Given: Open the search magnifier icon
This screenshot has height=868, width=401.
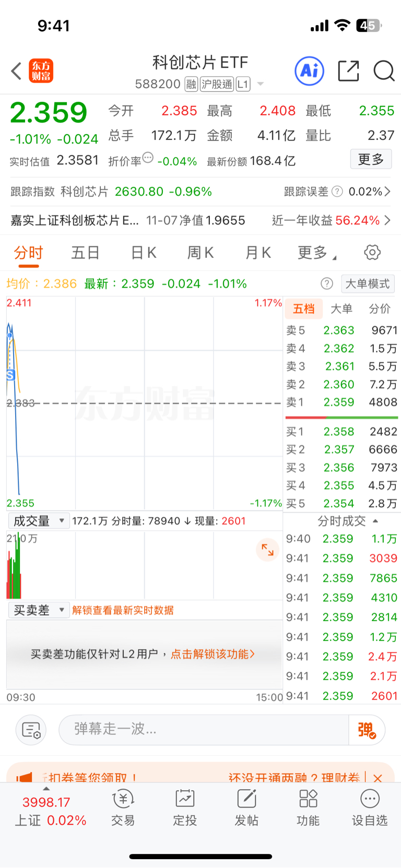Looking at the screenshot, I should pos(384,70).
